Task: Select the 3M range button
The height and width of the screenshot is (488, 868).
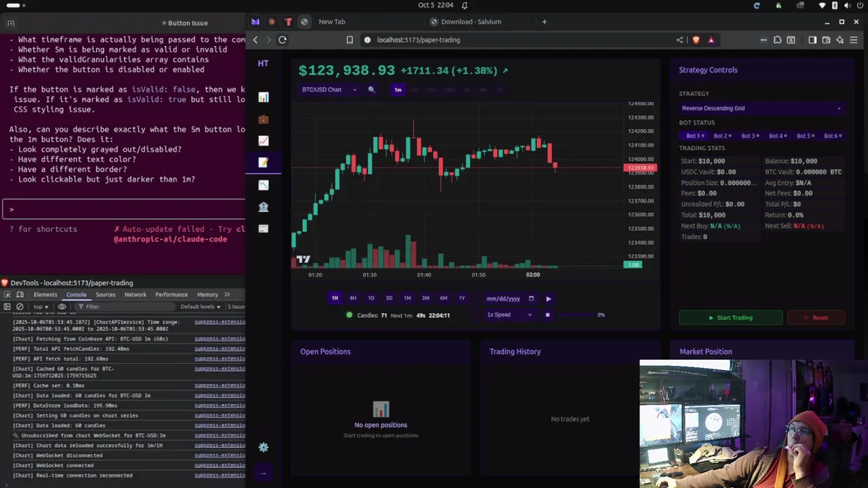Action: [425, 298]
